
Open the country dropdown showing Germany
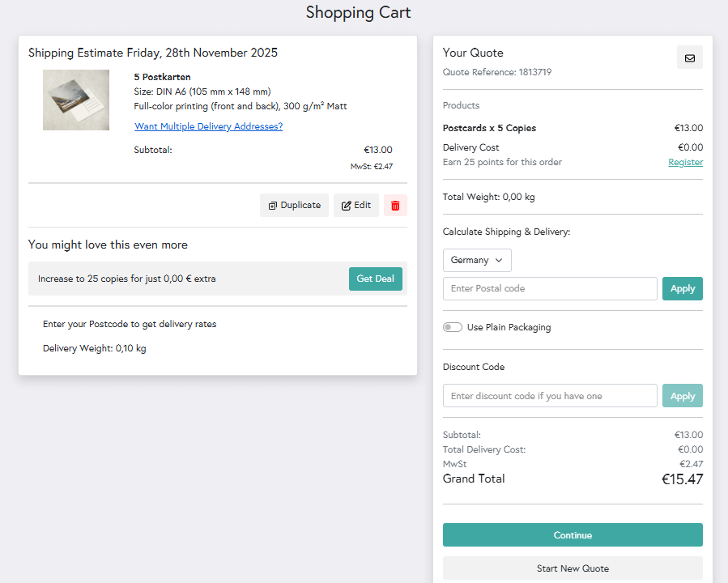point(476,260)
